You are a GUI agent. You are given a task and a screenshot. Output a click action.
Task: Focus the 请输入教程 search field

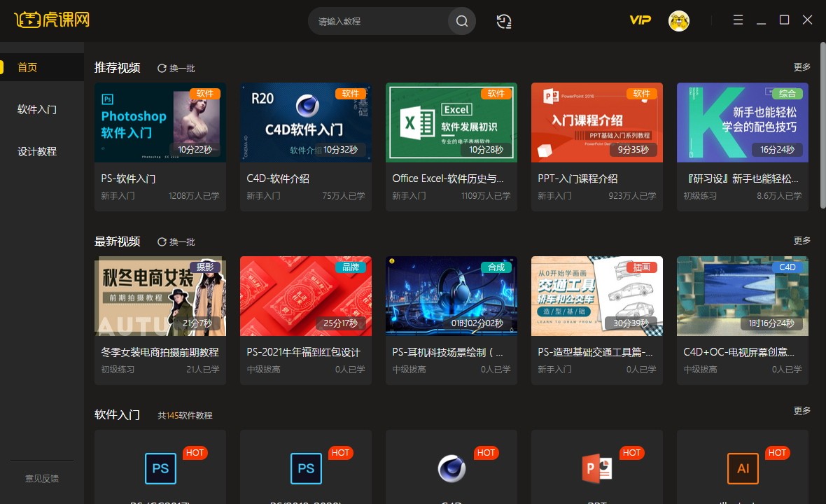pyautogui.click(x=378, y=21)
